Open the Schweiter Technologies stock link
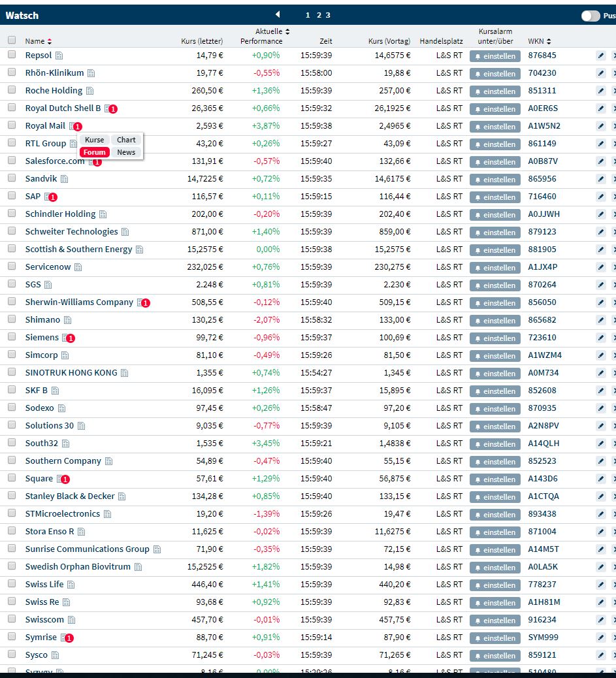 [x=71, y=232]
